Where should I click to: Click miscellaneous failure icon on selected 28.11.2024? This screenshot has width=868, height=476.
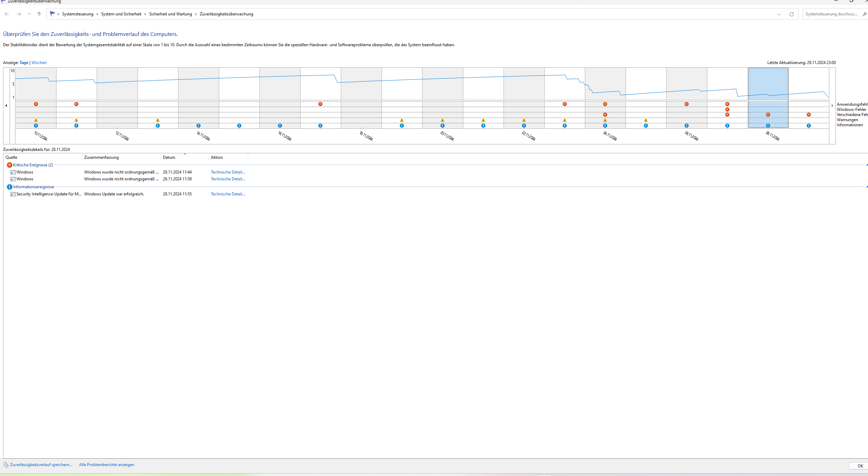coord(768,115)
